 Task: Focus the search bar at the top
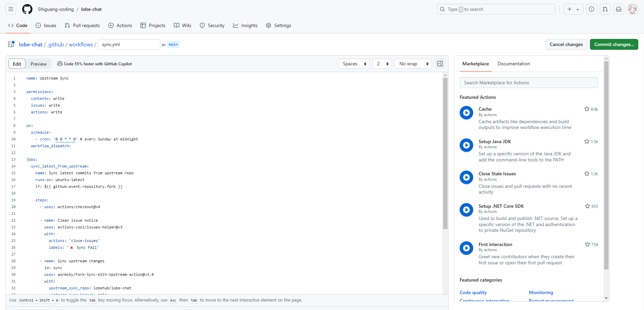point(496,9)
